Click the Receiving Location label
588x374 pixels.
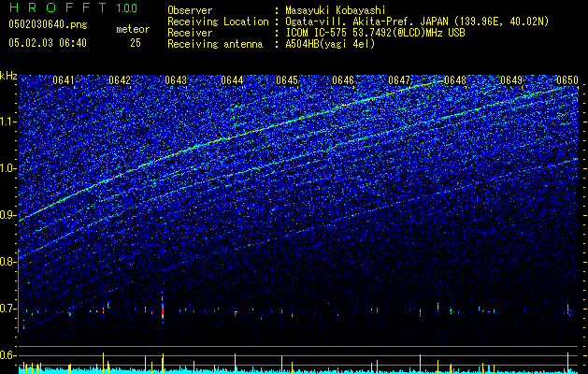pos(218,22)
